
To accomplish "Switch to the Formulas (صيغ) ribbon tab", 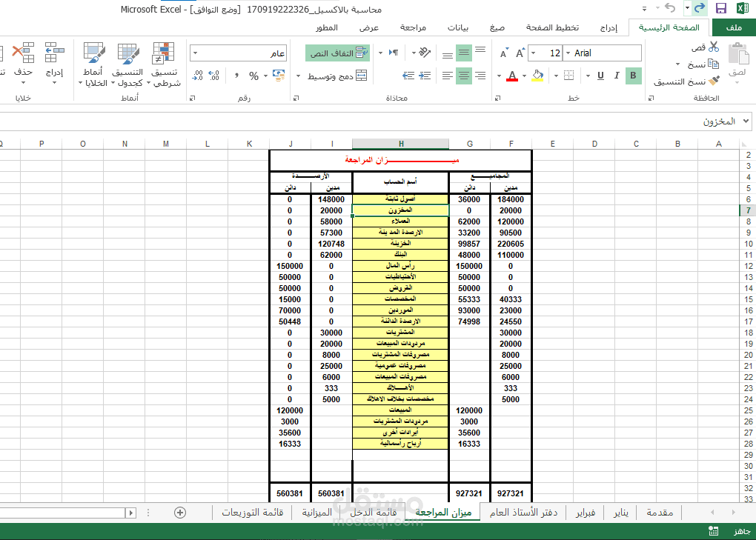I will point(497,27).
